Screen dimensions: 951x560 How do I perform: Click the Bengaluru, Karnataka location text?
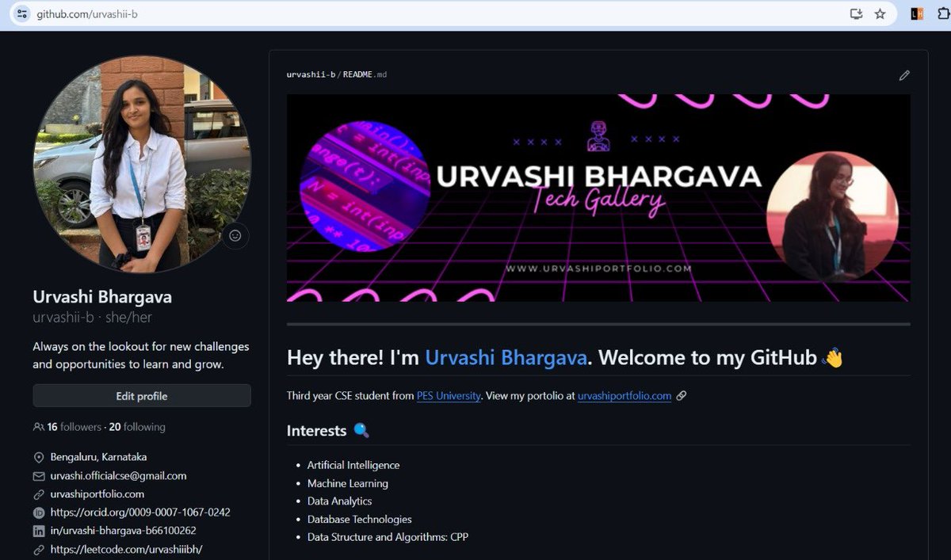coord(98,457)
